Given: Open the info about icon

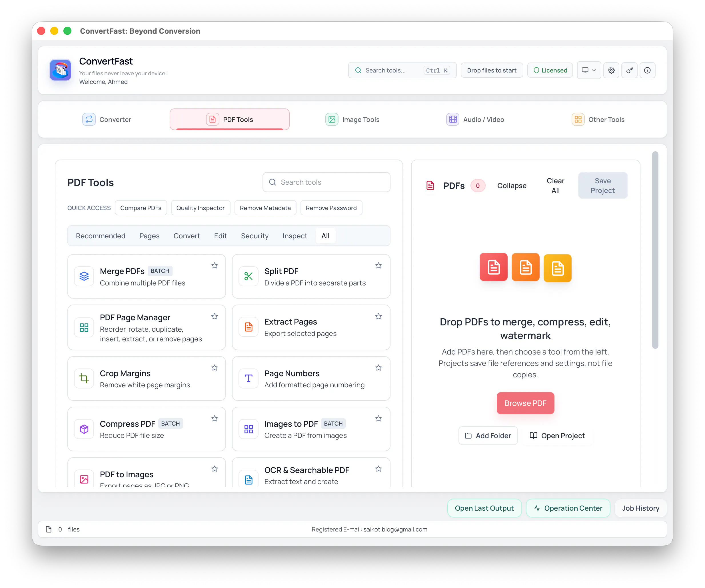Looking at the screenshot, I should click(x=647, y=71).
